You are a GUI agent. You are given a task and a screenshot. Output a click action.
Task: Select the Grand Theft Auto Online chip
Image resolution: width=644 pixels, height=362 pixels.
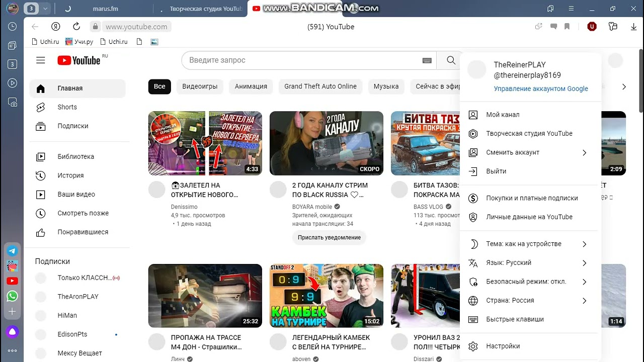[x=320, y=86]
